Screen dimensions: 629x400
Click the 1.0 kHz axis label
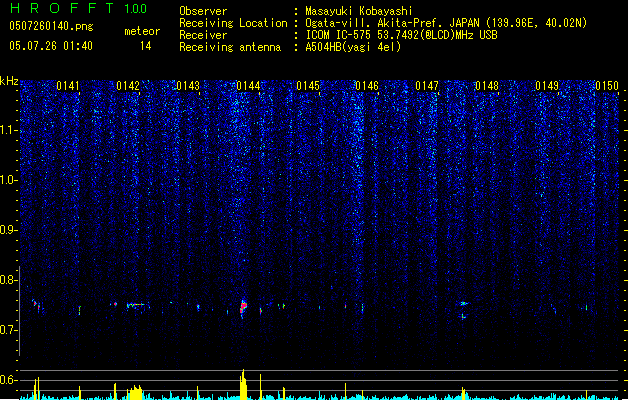click(8, 180)
